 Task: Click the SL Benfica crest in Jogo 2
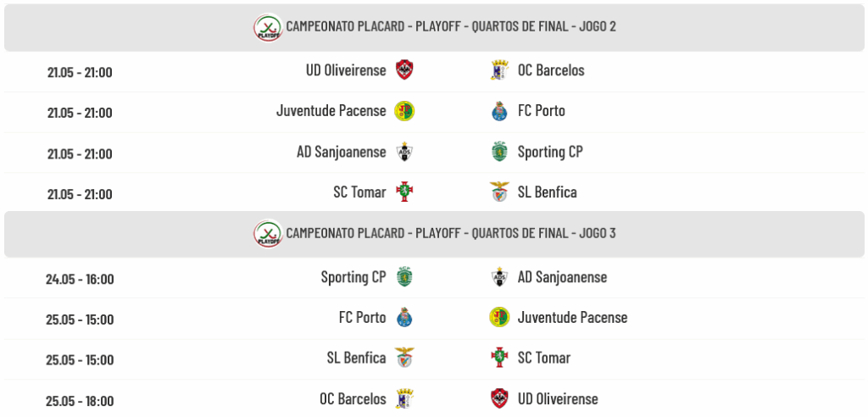point(499,192)
